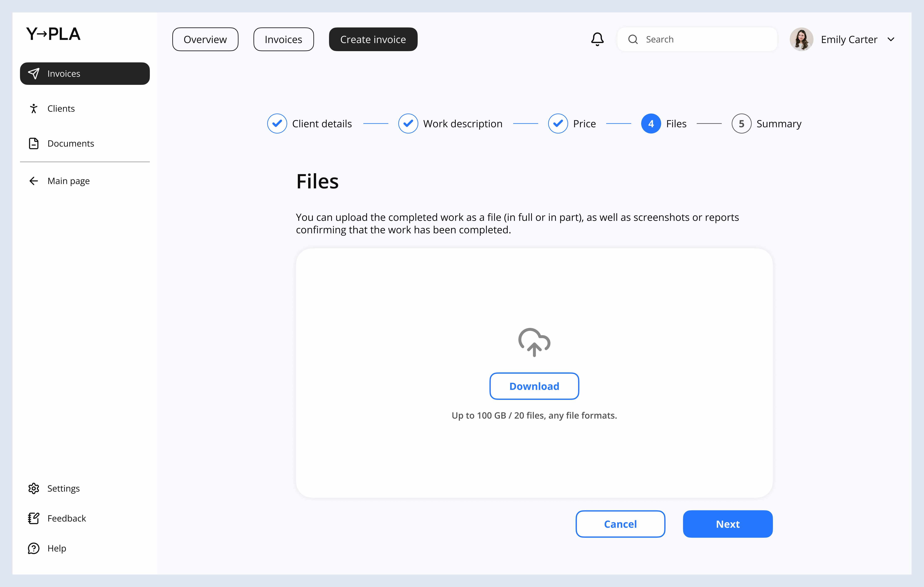
Task: Click the cloud upload icon
Action: [x=534, y=342]
